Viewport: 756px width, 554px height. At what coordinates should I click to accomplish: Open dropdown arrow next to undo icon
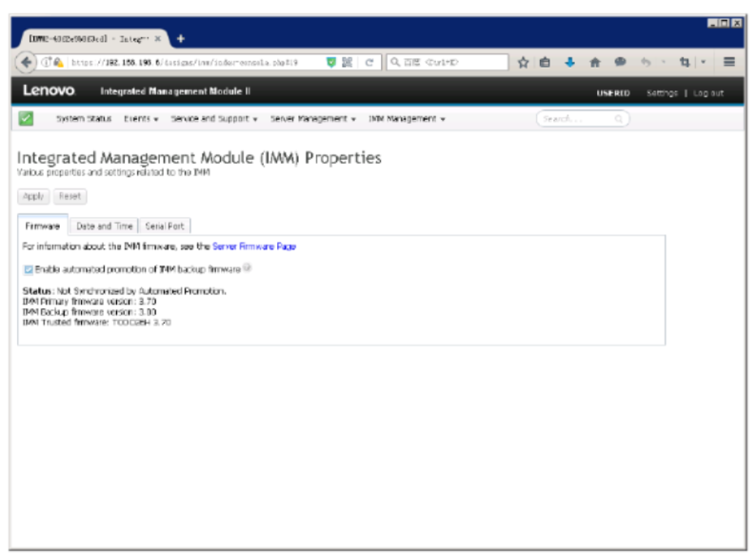coord(664,62)
